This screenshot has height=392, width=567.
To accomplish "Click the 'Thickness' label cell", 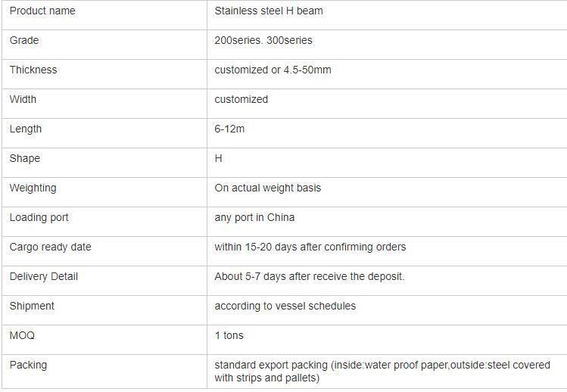I will click(x=104, y=74).
